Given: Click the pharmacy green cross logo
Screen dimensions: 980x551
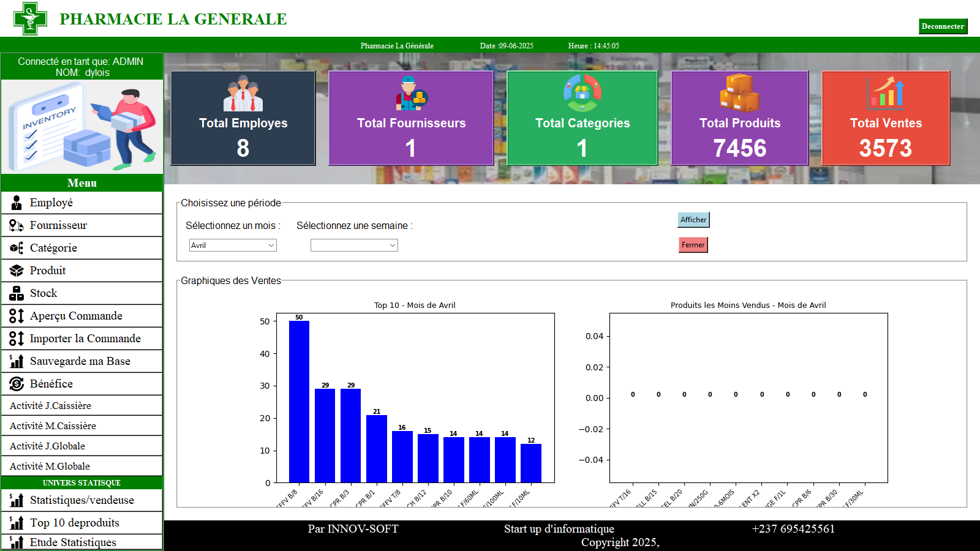Looking at the screenshot, I should click(x=30, y=18).
